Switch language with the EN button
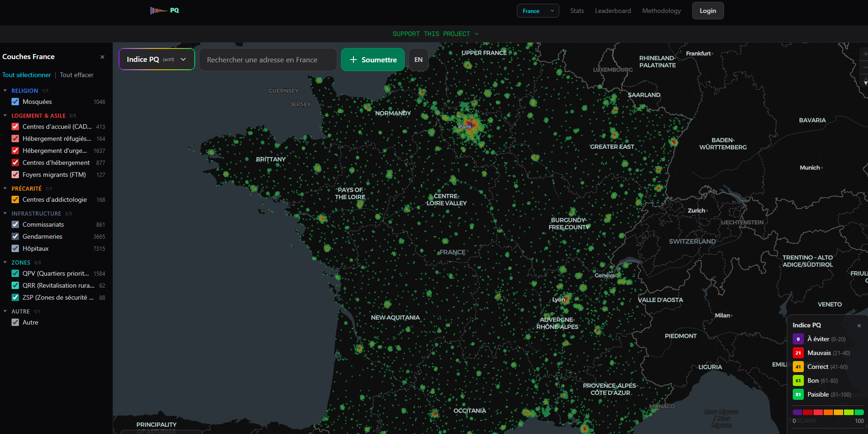The image size is (868, 434). click(419, 60)
